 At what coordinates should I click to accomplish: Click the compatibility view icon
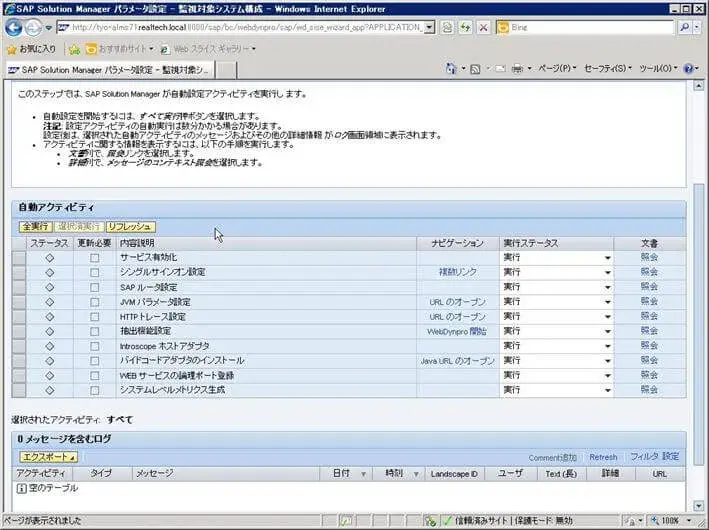pos(447,28)
